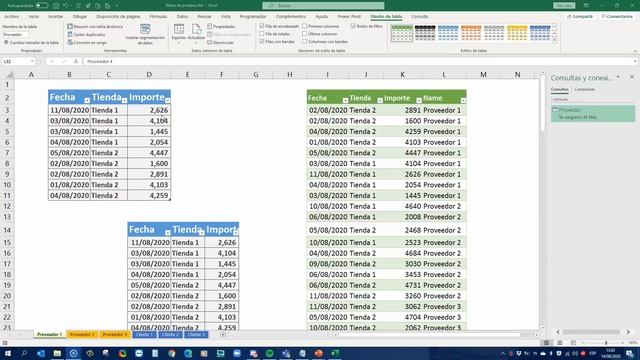Toggle Botón de filtro checkbox

353,26
